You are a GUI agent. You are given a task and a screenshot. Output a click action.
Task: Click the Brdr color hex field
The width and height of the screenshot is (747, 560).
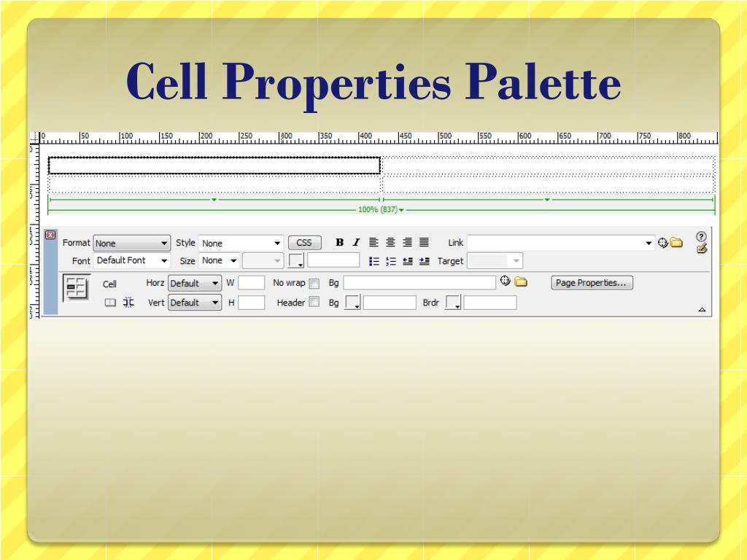pyautogui.click(x=490, y=303)
